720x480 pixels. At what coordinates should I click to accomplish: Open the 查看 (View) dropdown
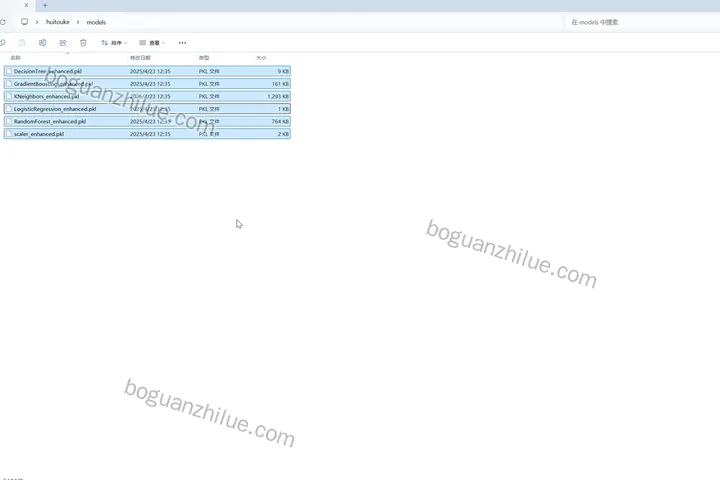152,43
